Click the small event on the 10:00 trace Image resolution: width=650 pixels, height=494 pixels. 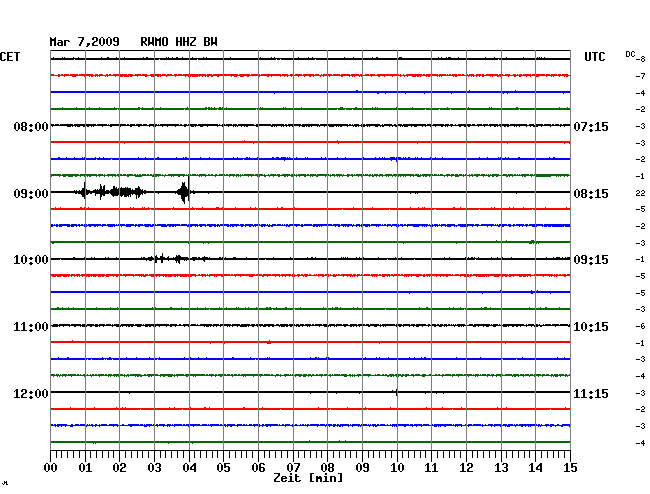pyautogui.click(x=176, y=259)
